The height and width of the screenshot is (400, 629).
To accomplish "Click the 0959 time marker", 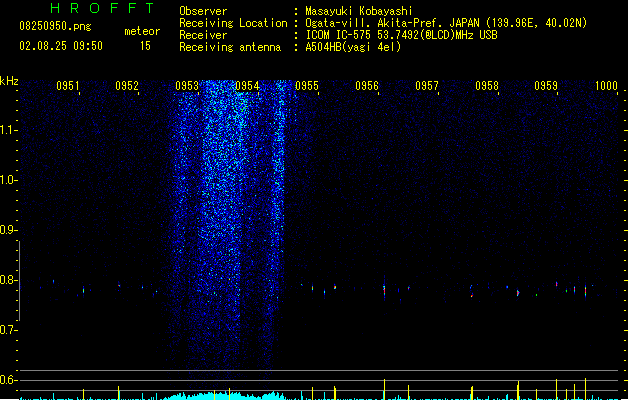I will (x=546, y=86).
